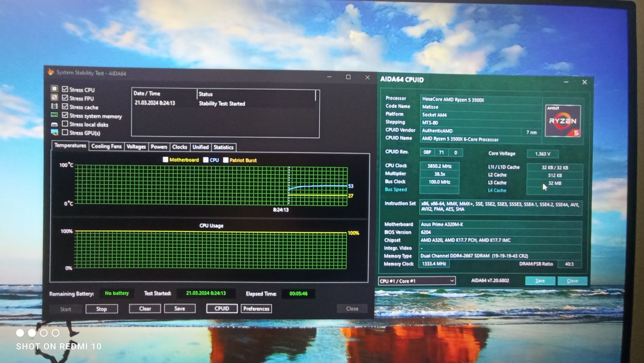The image size is (644, 363).
Task: Click the L4 Cache link
Action: tap(497, 190)
